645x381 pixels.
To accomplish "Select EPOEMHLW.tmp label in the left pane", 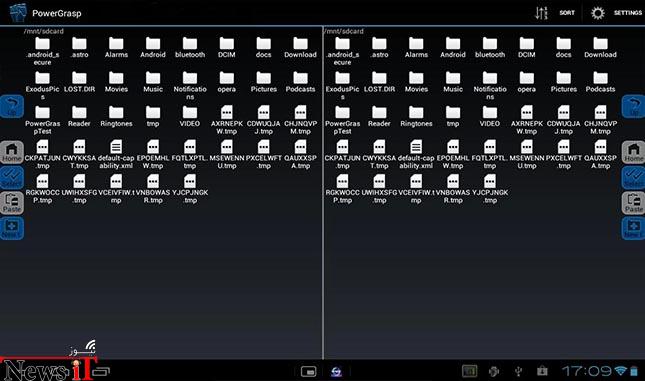I will [x=153, y=162].
